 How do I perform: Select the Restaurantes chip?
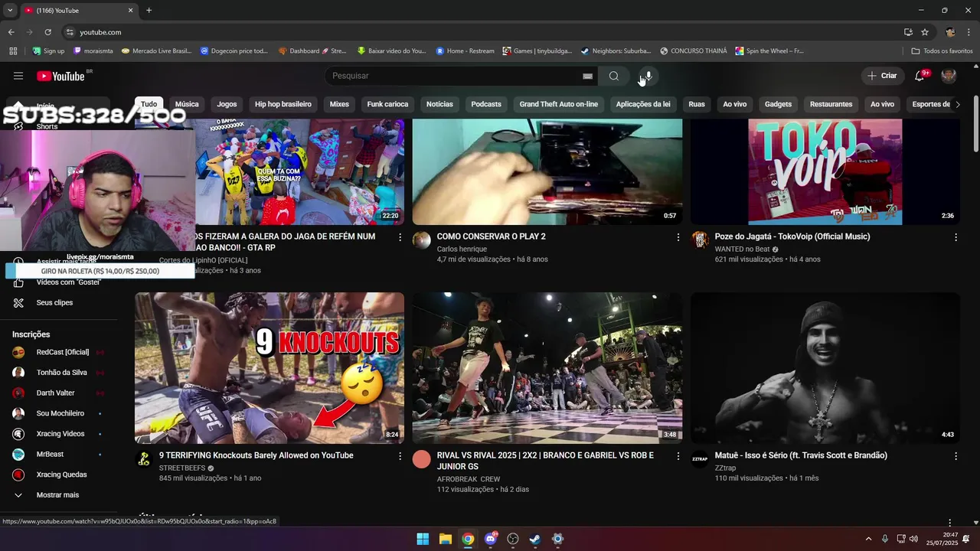pos(831,104)
